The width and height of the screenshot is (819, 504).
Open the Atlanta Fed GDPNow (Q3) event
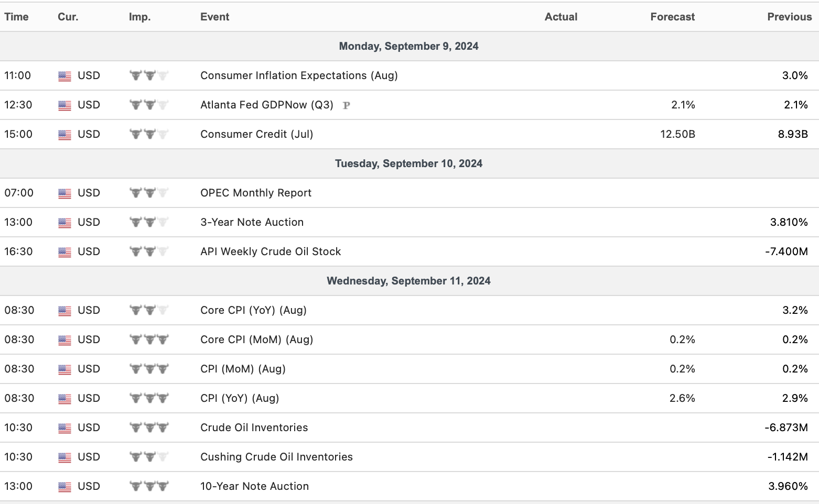266,105
